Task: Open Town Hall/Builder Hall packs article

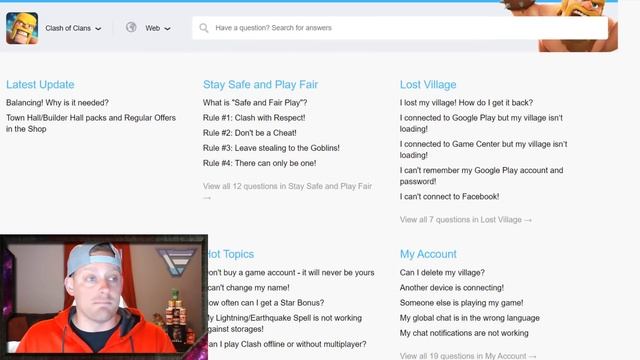Action: click(91, 123)
